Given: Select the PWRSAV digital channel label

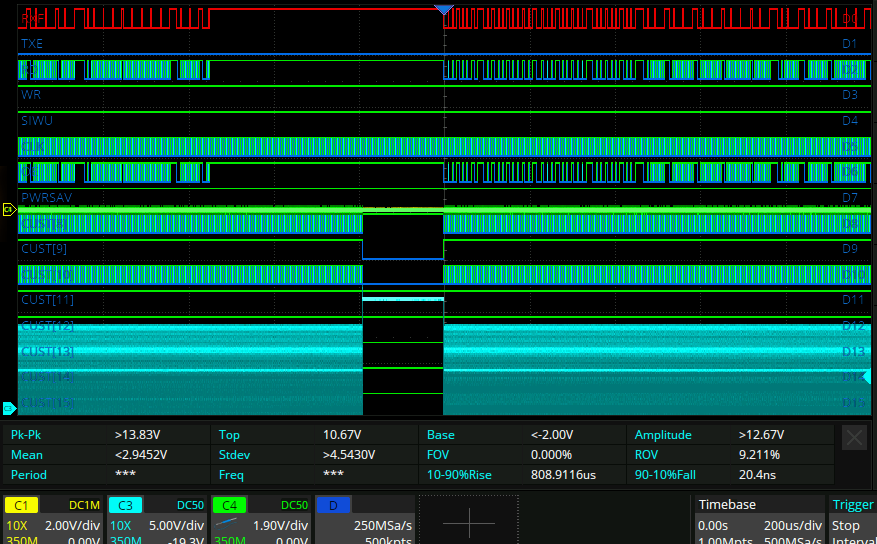Looking at the screenshot, I should click(45, 197).
